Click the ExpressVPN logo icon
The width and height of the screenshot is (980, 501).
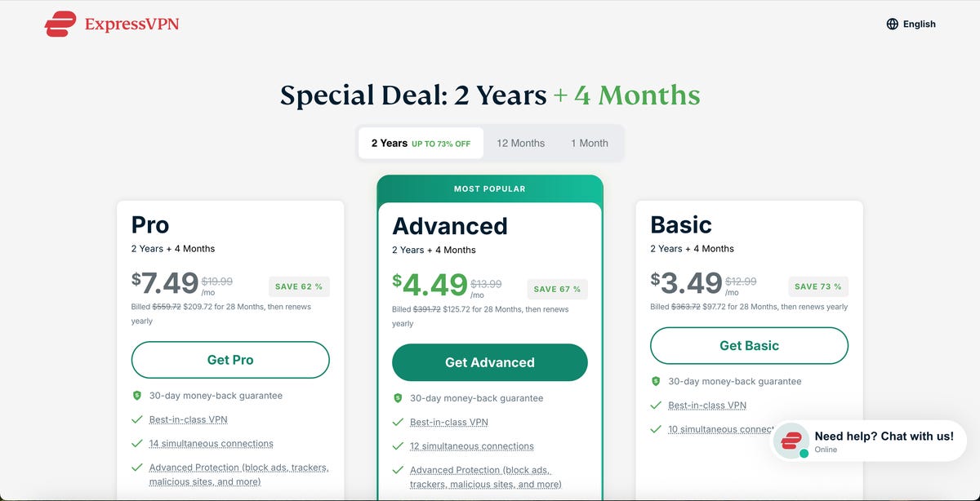click(x=60, y=24)
